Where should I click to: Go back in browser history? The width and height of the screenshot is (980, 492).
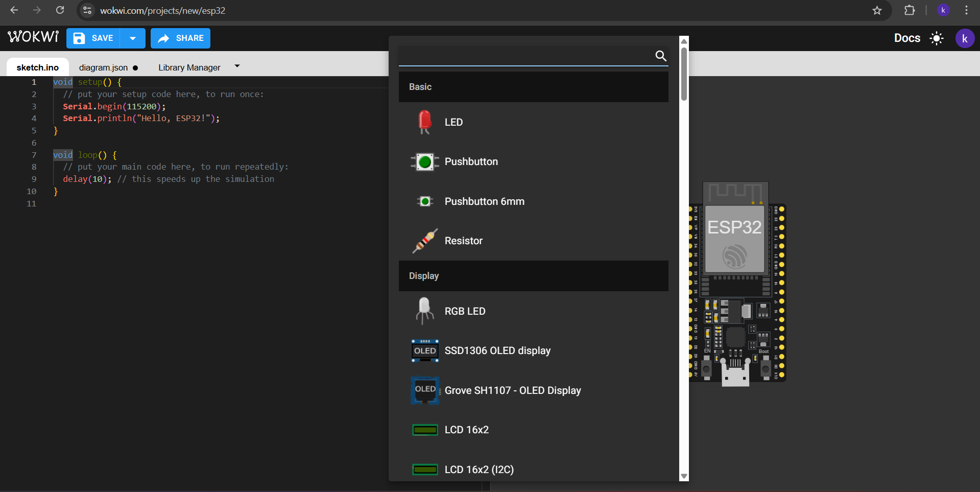(14, 10)
